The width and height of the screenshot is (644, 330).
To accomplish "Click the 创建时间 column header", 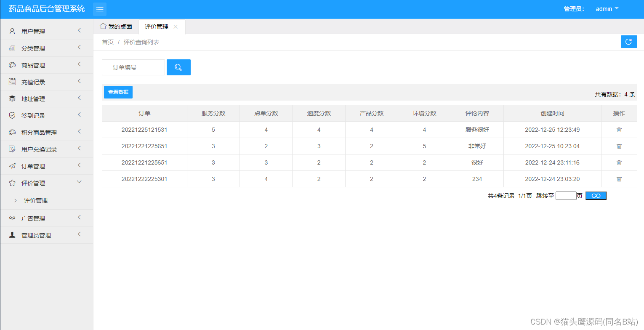I will [x=552, y=113].
